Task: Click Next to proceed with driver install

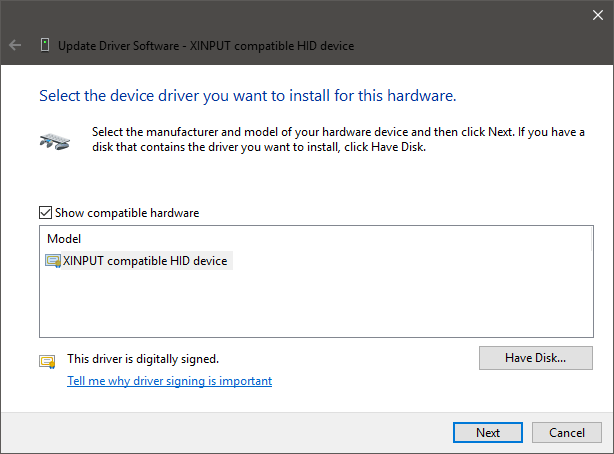Action: coord(488,432)
